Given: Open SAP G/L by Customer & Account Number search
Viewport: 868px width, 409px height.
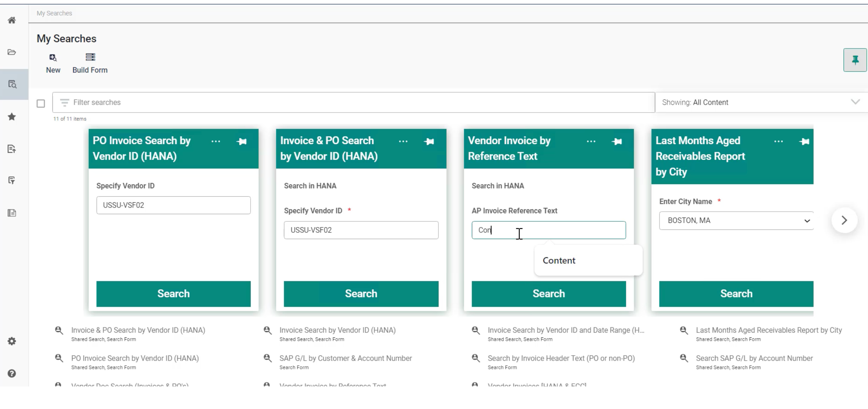Looking at the screenshot, I should (x=345, y=358).
